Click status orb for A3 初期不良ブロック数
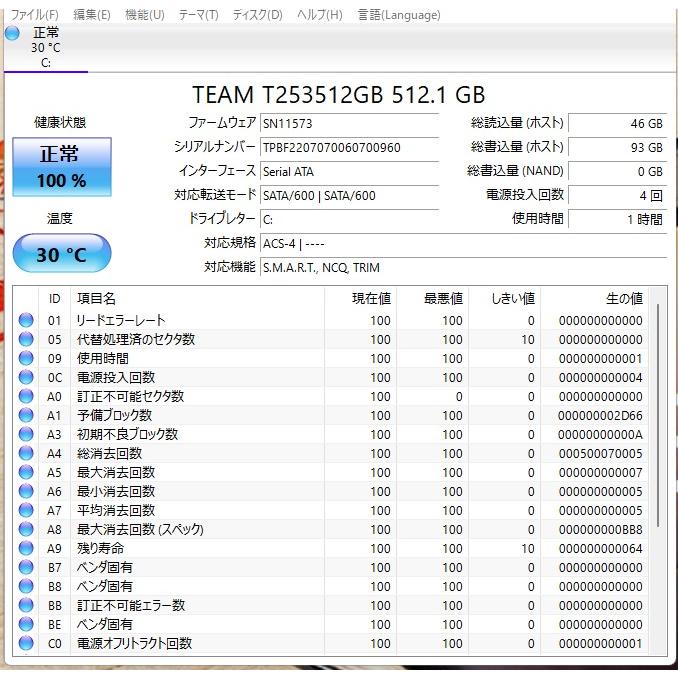 (x=26, y=434)
